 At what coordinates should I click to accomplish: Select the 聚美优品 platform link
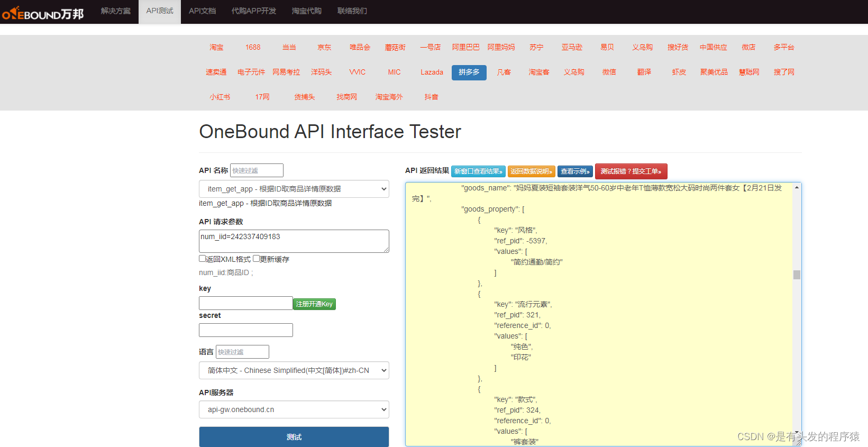pyautogui.click(x=714, y=72)
